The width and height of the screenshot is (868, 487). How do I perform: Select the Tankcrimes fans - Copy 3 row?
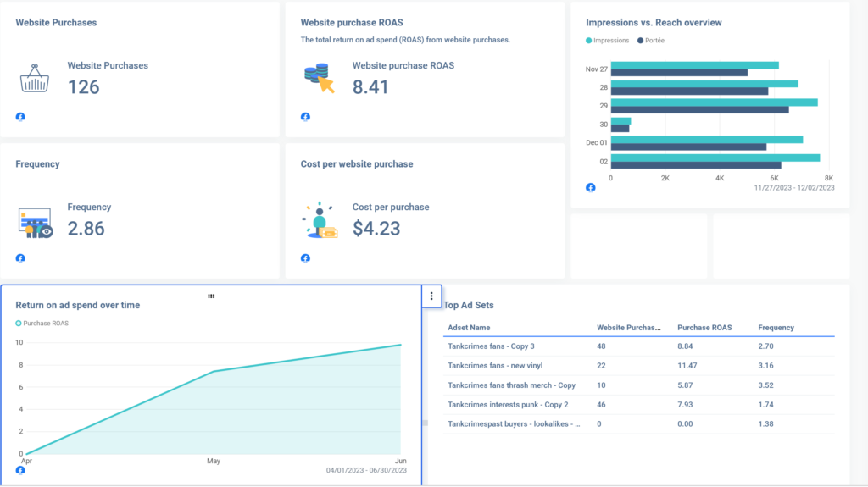tap(491, 346)
